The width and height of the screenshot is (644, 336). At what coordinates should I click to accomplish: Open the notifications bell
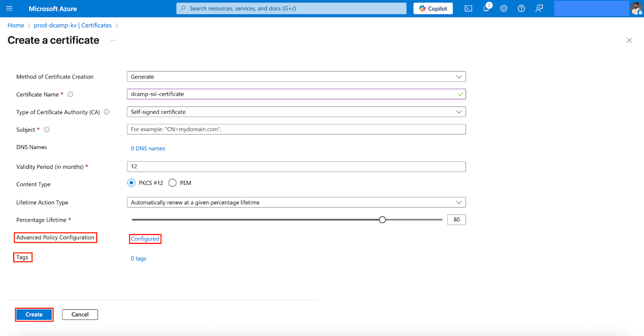[x=487, y=8]
